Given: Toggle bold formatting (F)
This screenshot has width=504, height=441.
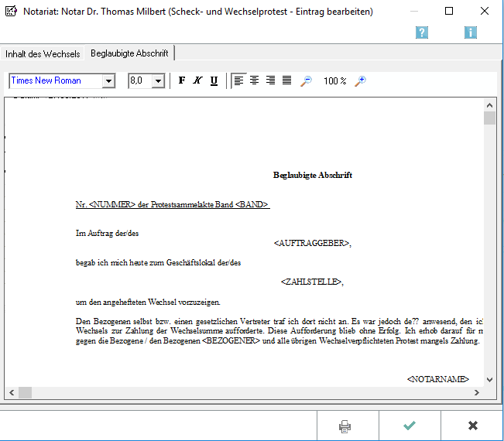Looking at the screenshot, I should [x=182, y=80].
